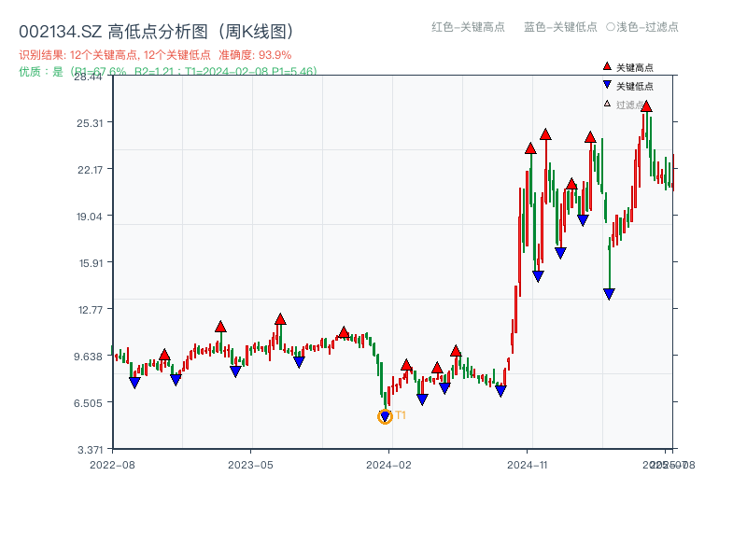This screenshot has height=560, width=747.
Task: Click the green 优质：是 result line
Action: tap(168, 72)
